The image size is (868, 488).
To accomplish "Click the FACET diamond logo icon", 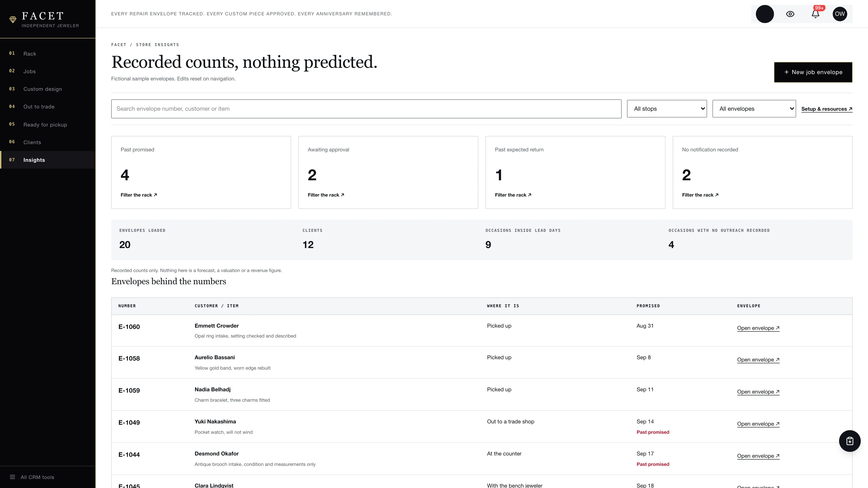I will tap(13, 19).
